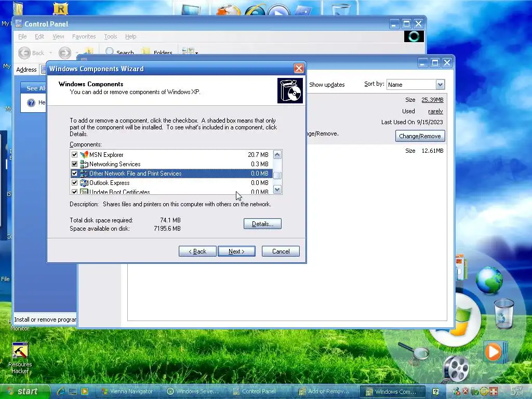532x399 pixels.
Task: Click the Windows logo orb
Action: pos(455,321)
